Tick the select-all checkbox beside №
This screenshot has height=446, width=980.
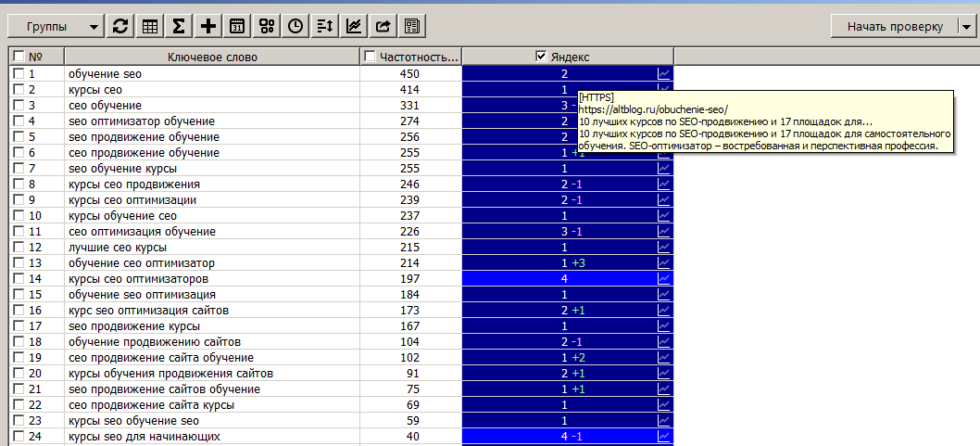pos(19,57)
